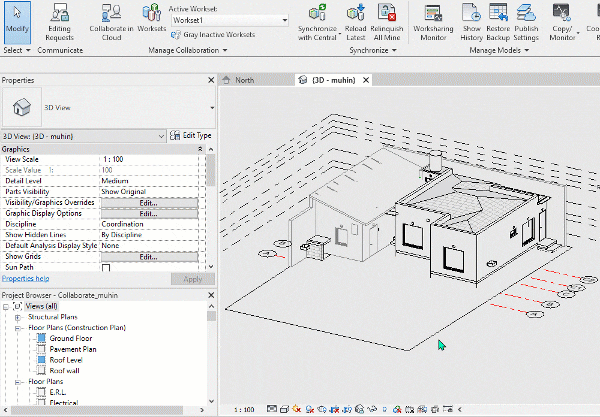This screenshot has height=417, width=600.
Task: Open Show History
Action: 471,22
